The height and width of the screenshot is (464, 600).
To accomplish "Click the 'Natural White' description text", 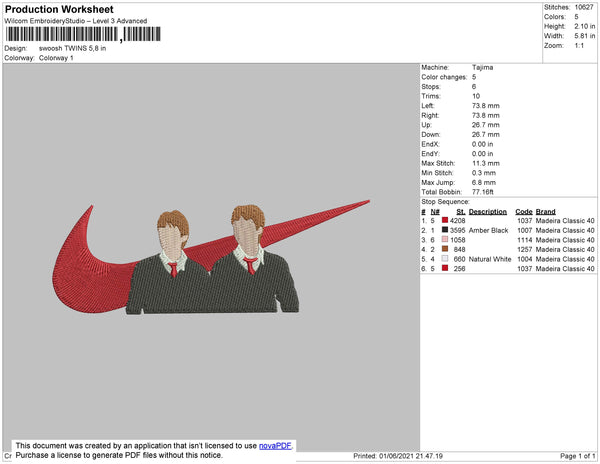I will [490, 259].
